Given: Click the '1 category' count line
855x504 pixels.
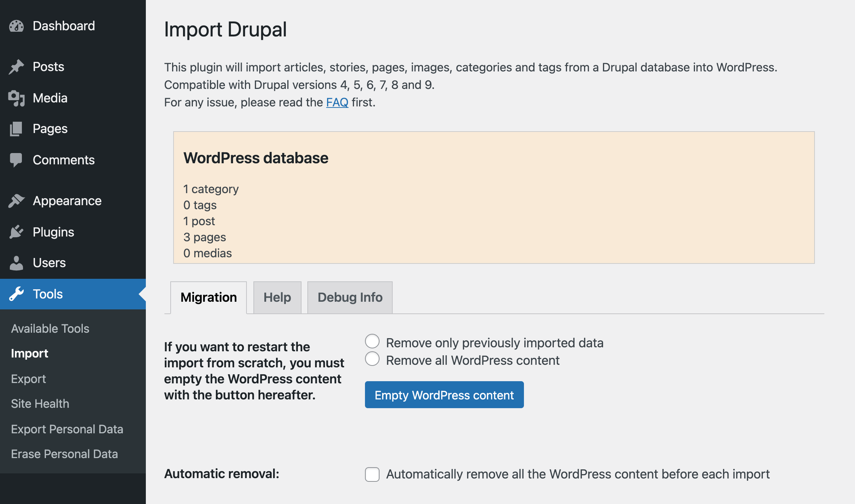Looking at the screenshot, I should 211,189.
